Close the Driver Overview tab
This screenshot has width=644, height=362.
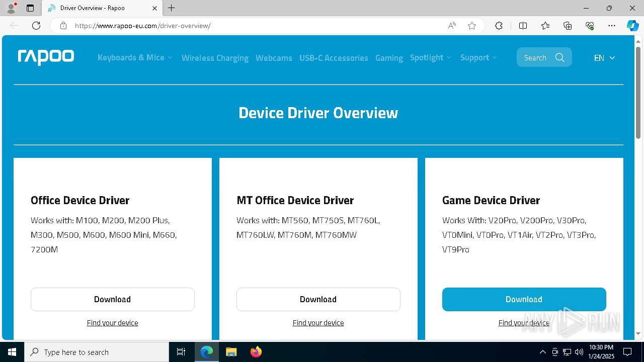click(x=154, y=8)
